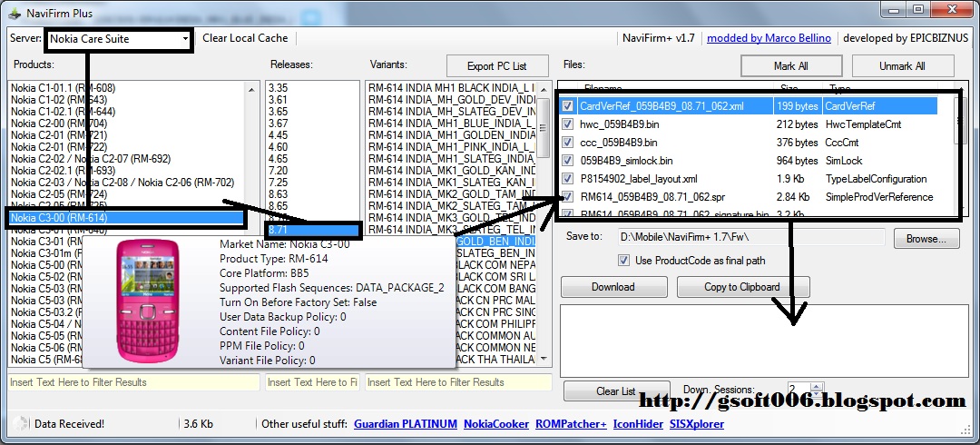Click the status icon beside Data Received!
980x445 pixels.
pyautogui.click(x=20, y=424)
